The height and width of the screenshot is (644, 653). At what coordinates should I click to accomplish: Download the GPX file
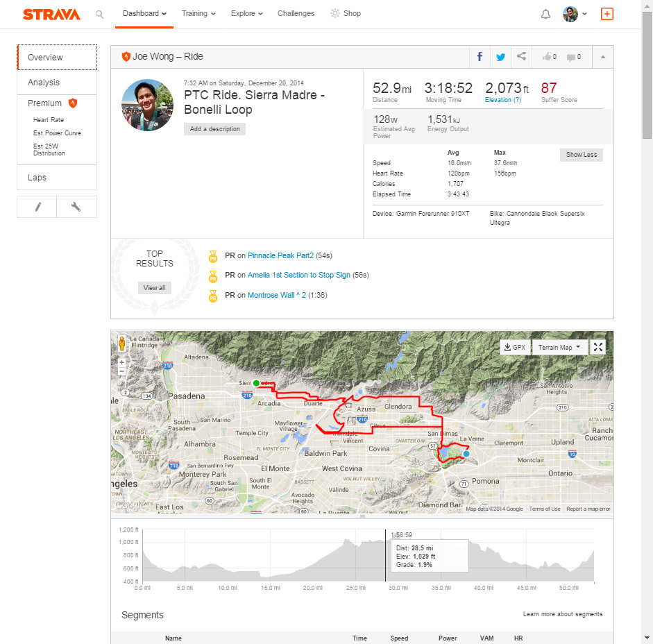point(514,347)
